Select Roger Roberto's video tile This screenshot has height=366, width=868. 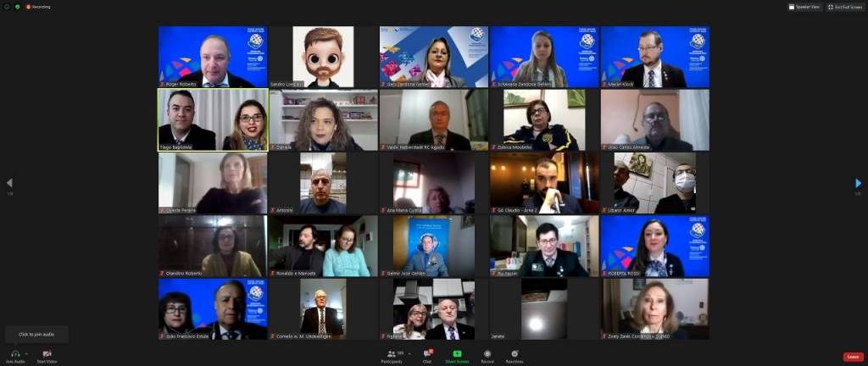point(213,57)
